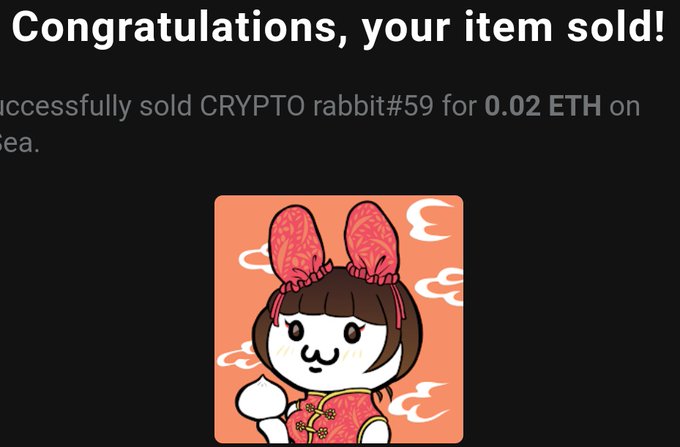Click the partially visible "Sea." text
The width and height of the screenshot is (680, 447).
(20, 144)
